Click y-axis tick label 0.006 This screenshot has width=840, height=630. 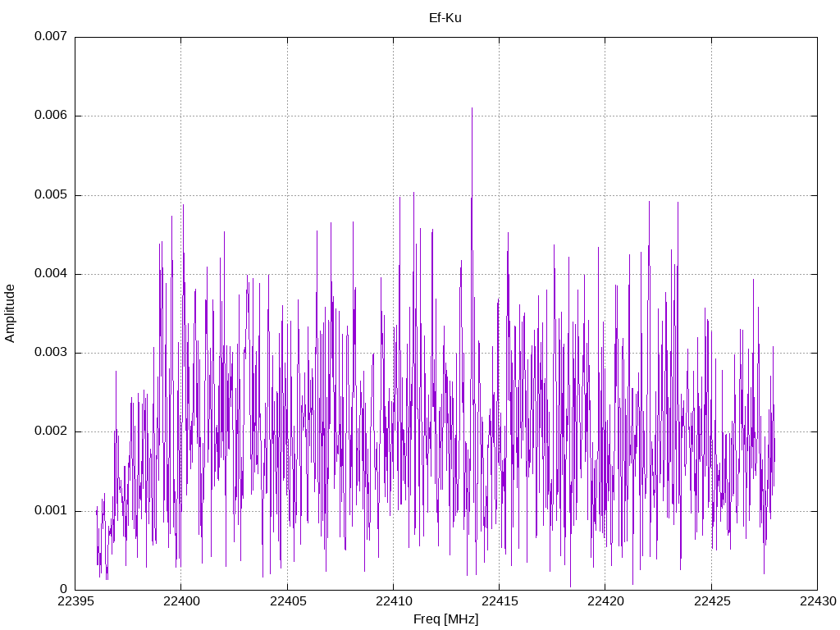[51, 115]
